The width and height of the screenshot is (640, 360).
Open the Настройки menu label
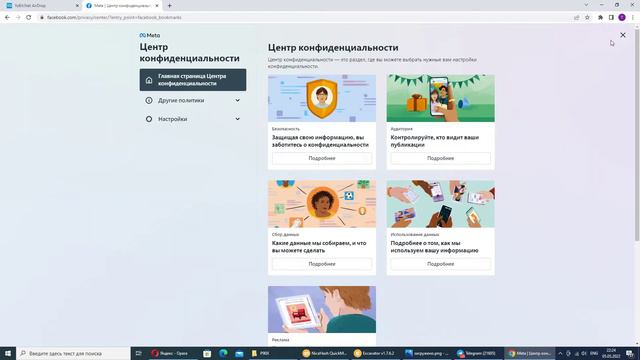click(x=173, y=119)
